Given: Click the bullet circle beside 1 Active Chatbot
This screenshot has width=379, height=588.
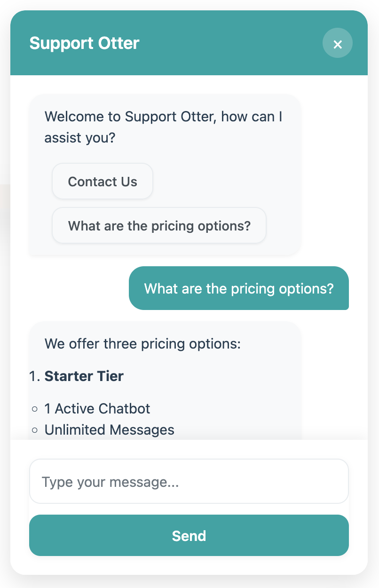Looking at the screenshot, I should (35, 409).
